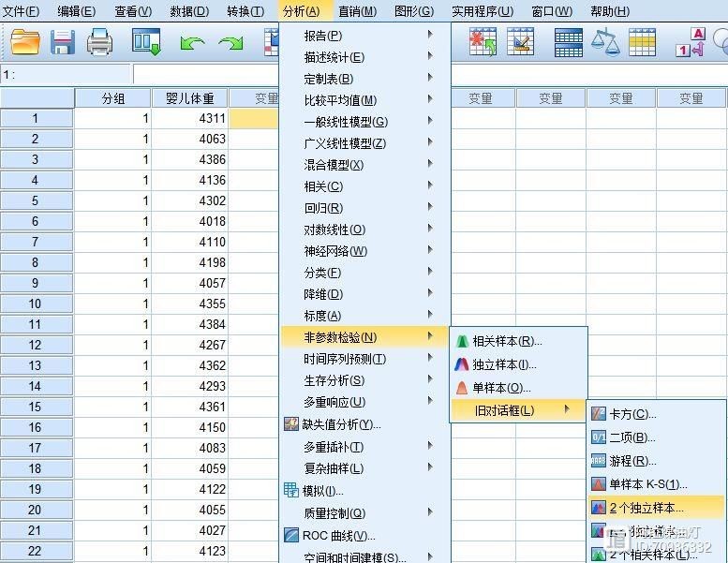Screen dimensions: 728x563
Task: Click the Open data file folder icon
Action: (x=25, y=41)
